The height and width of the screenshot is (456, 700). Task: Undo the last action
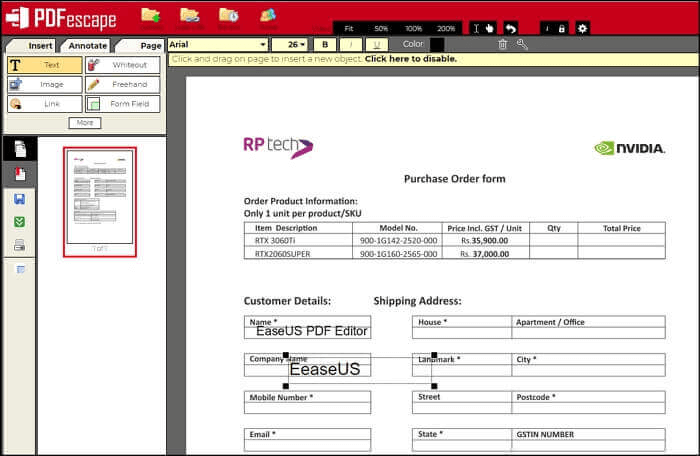tap(511, 28)
